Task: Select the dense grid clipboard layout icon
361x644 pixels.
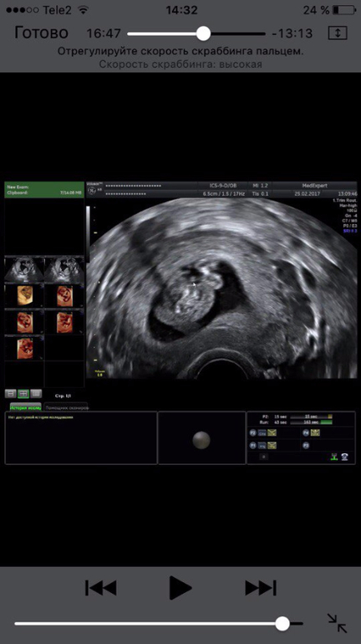Action: (x=36, y=393)
